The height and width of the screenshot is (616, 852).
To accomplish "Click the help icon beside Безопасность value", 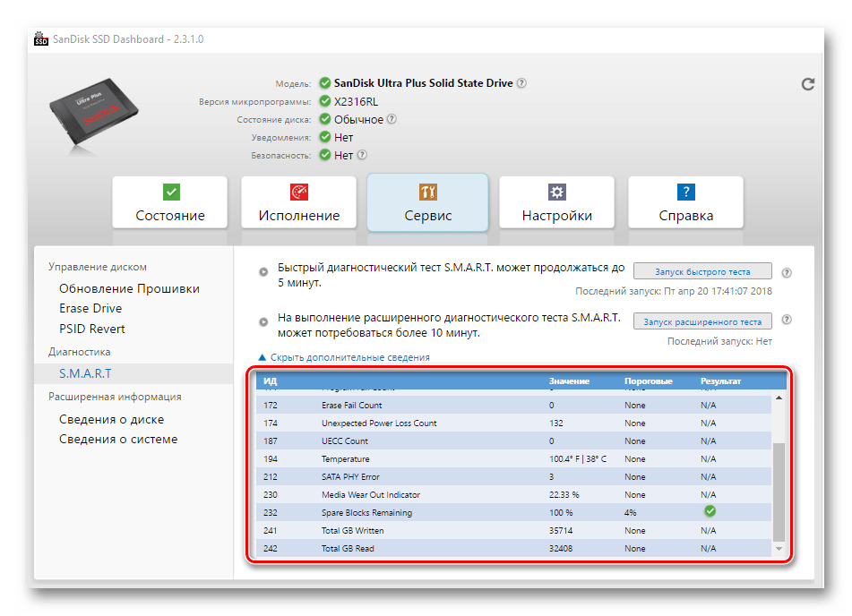I will (x=362, y=155).
